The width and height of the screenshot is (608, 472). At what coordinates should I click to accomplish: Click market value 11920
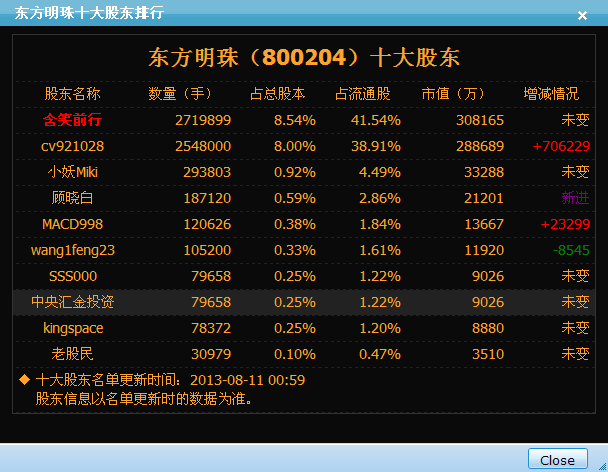[484, 250]
